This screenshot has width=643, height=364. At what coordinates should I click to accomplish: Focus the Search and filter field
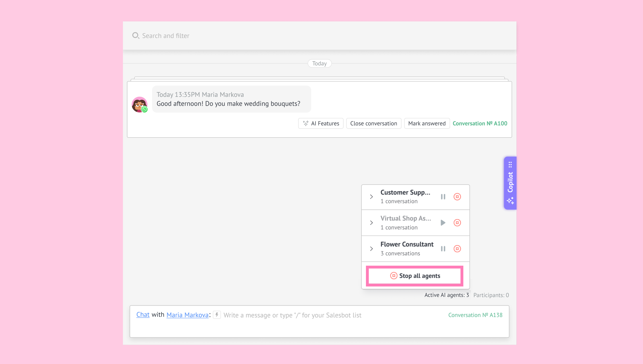click(320, 35)
